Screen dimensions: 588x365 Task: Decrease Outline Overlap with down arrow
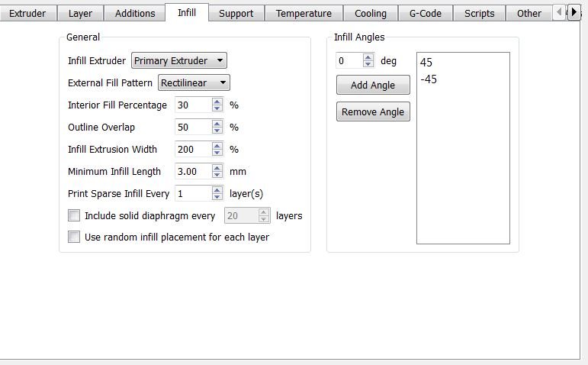[217, 131]
